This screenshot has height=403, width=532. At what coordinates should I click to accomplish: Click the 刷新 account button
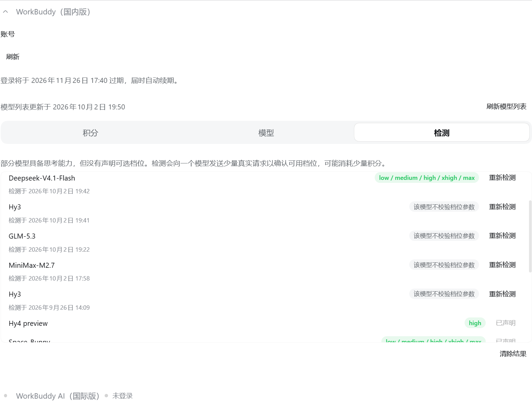tap(13, 57)
